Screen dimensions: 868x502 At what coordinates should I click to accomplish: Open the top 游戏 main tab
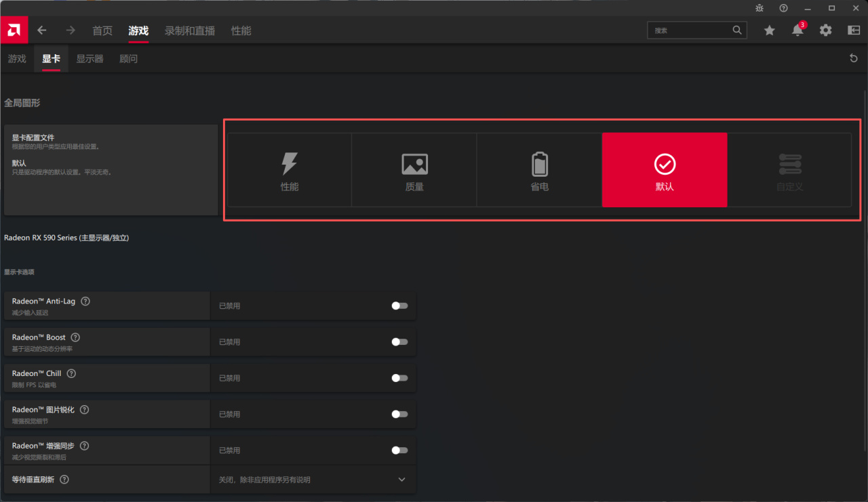click(x=138, y=30)
